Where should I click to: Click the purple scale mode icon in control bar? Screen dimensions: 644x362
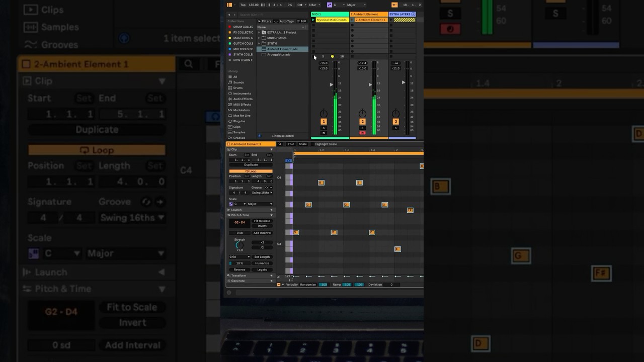pyautogui.click(x=330, y=5)
